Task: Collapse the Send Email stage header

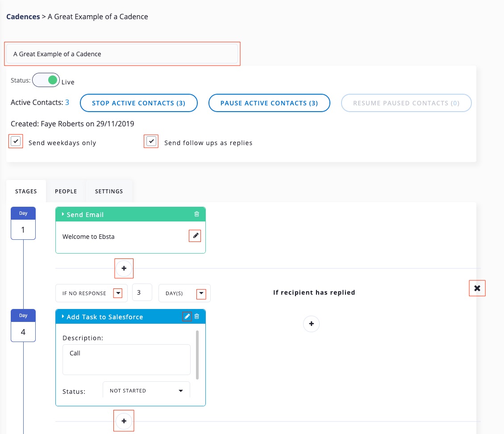Action: [63, 214]
